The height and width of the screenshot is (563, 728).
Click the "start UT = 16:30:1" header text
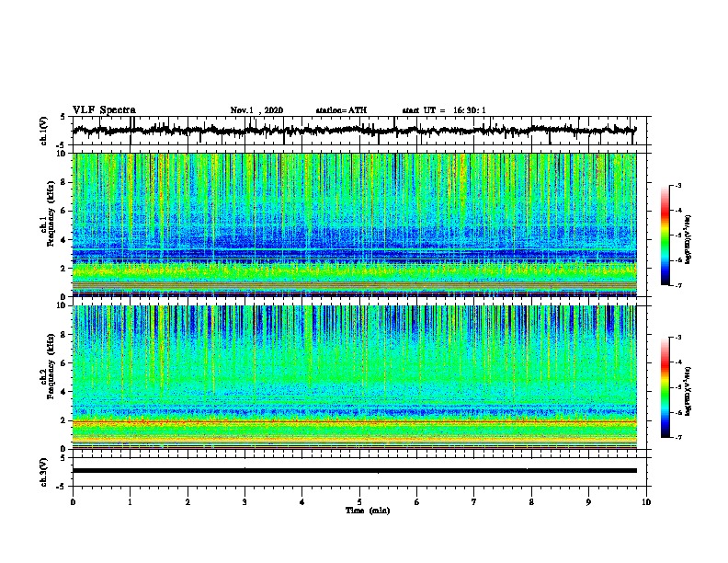tap(444, 110)
